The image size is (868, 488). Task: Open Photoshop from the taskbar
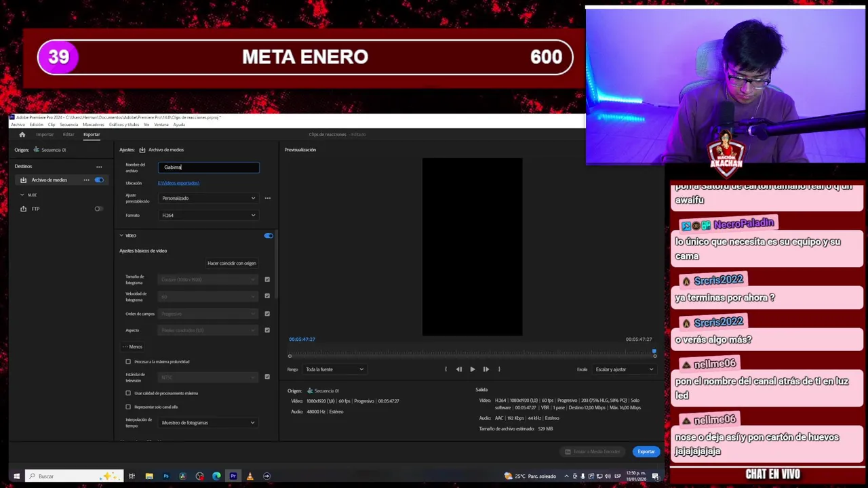click(x=165, y=476)
